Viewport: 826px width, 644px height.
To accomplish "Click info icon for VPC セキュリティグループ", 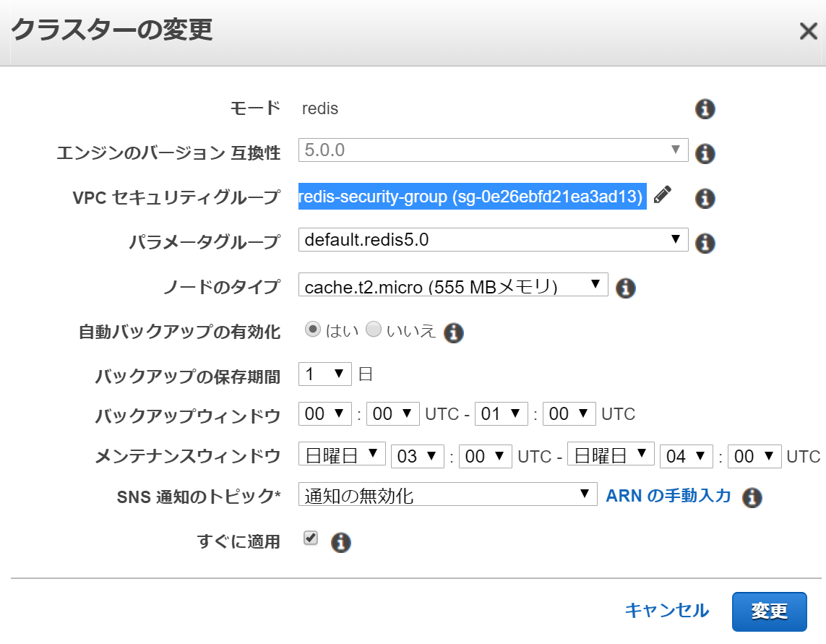I will click(705, 198).
